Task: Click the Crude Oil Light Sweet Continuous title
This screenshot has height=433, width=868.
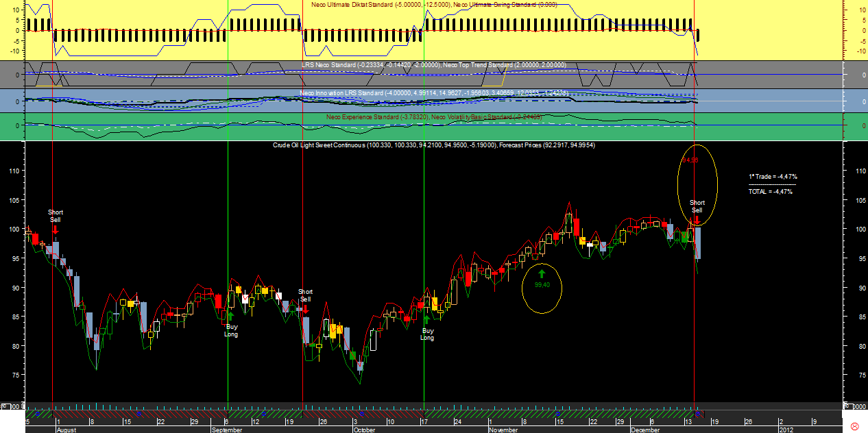Action: (x=434, y=145)
